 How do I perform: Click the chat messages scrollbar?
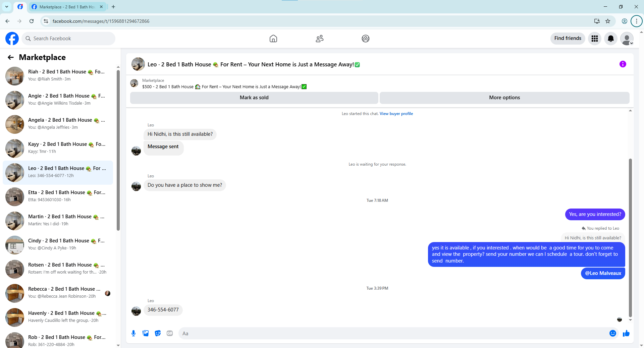click(x=630, y=237)
